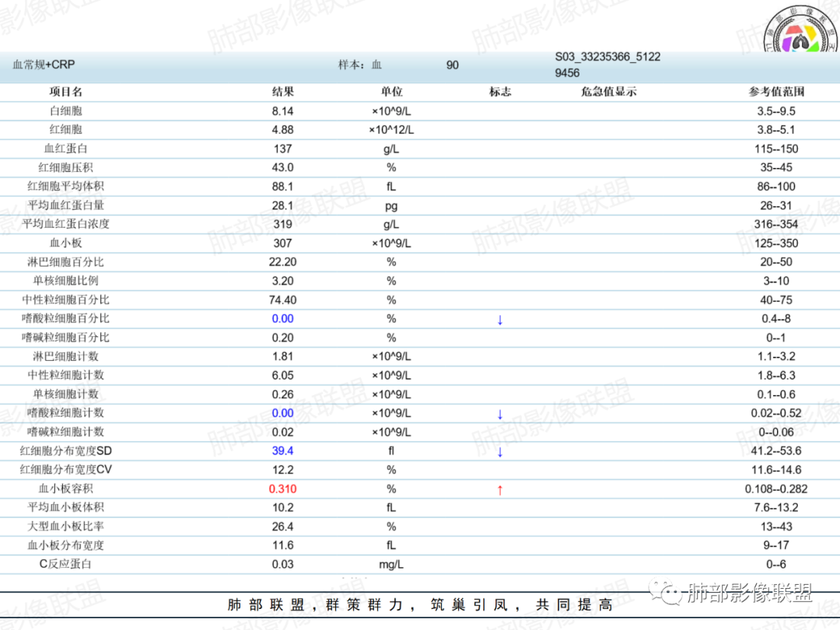The width and height of the screenshot is (840, 630).
Task: Select the reference range 41.2--53.6
Action: pyautogui.click(x=776, y=451)
